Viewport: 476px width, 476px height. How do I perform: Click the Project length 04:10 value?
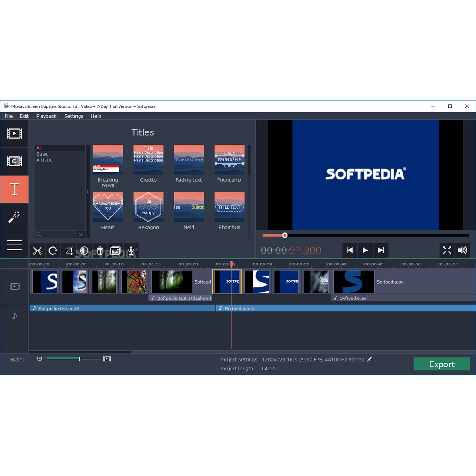click(269, 369)
